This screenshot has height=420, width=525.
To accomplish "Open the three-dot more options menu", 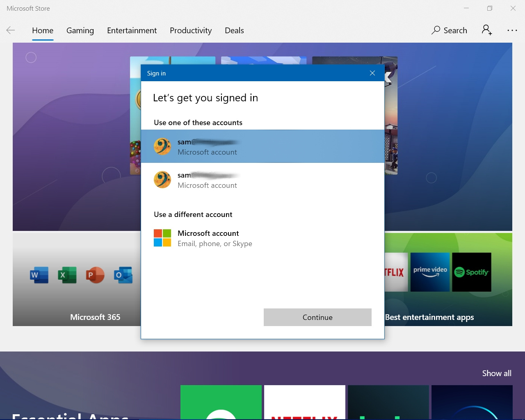I will tap(512, 30).
